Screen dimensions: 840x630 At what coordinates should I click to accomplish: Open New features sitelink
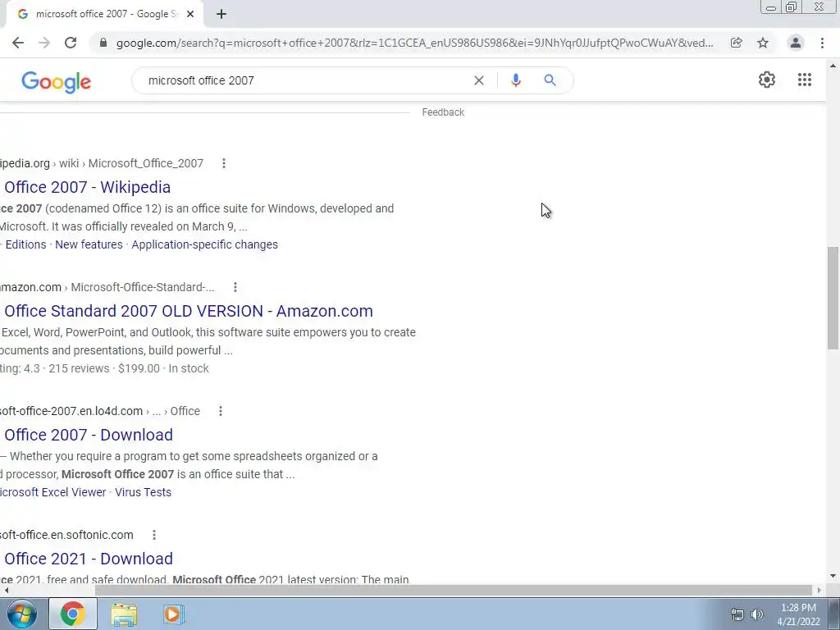point(89,244)
